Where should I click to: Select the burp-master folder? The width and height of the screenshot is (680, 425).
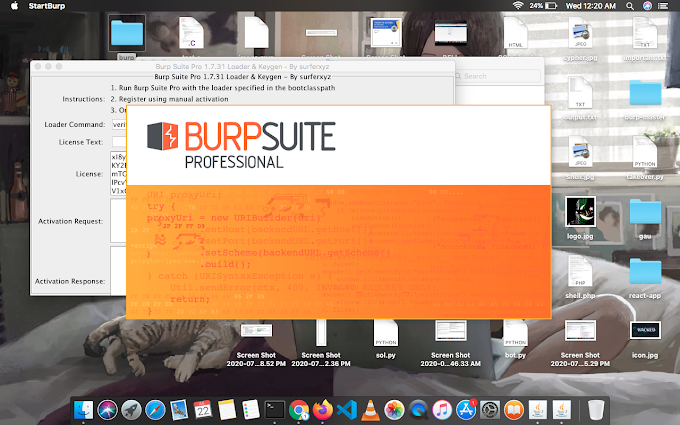tap(645, 93)
